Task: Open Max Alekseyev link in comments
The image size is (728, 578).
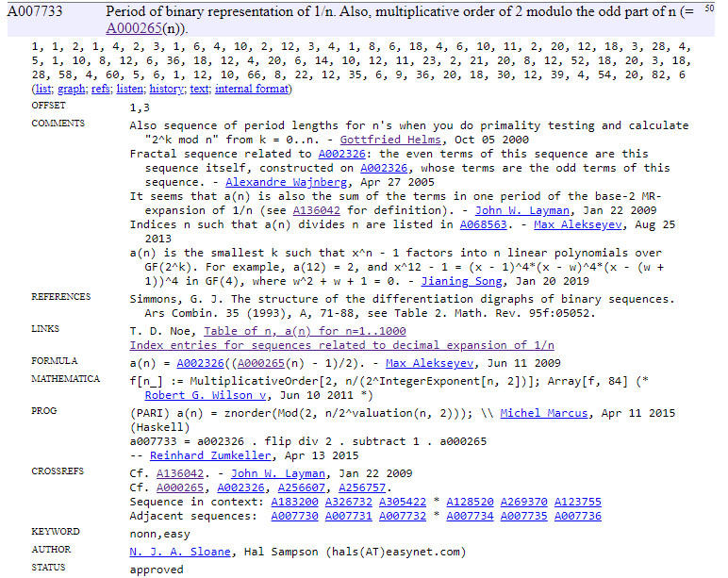Action: [577, 224]
